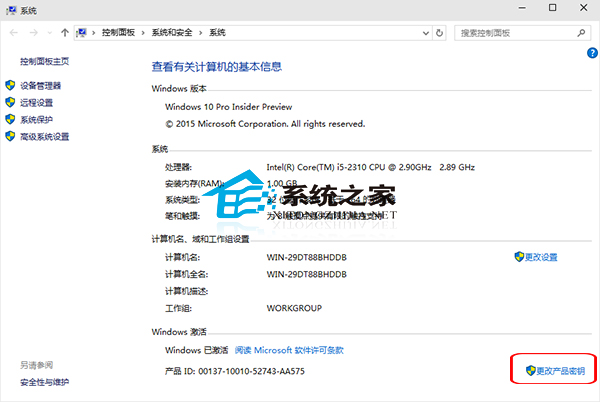Refresh the page with refresh icon
The width and height of the screenshot is (600, 402).
coord(439,33)
